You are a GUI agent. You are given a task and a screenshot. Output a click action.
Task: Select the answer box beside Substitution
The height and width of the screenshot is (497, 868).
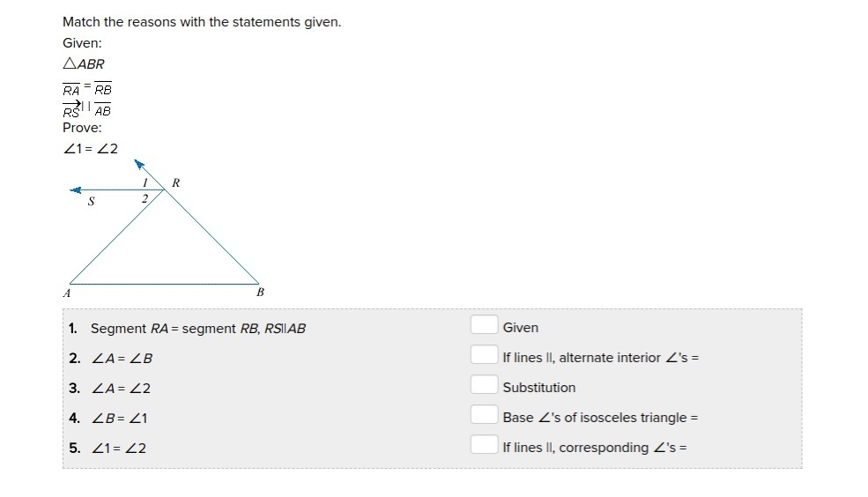485,384
